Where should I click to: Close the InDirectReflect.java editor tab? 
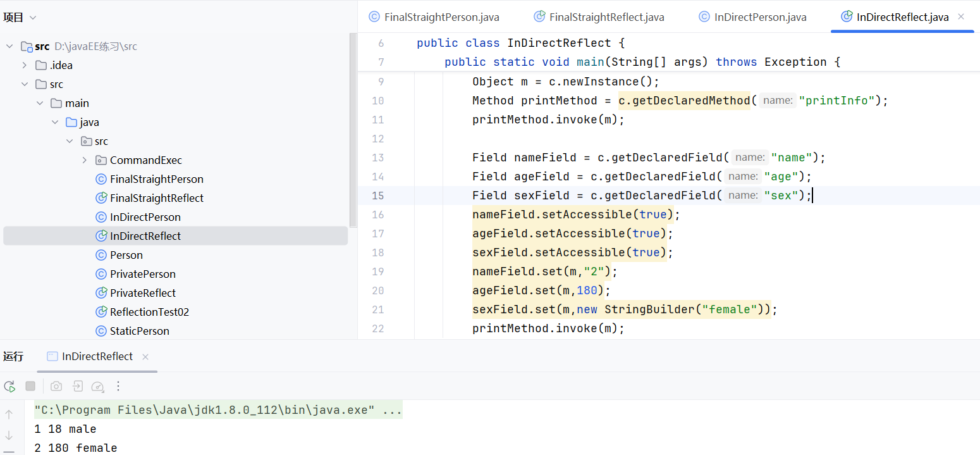[961, 17]
